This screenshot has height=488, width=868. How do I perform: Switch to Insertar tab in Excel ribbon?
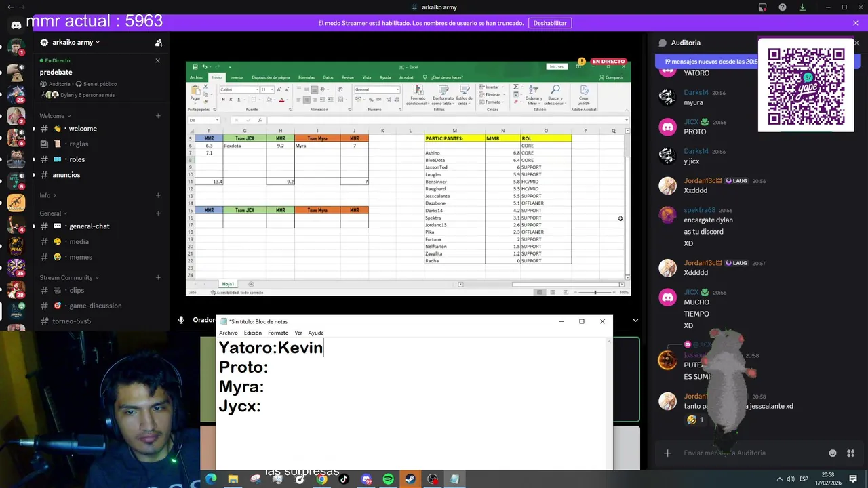point(237,77)
